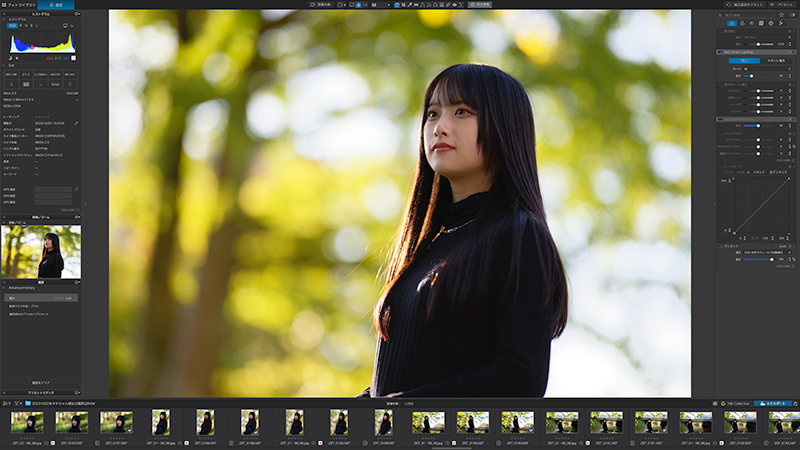Toggle the ヴィネット (Vignetting) correction
This screenshot has width=800, height=450.
[721, 246]
